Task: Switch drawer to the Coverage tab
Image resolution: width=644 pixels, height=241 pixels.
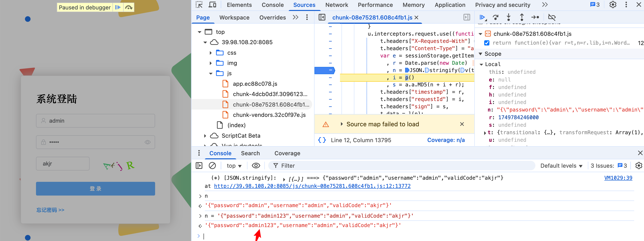Action: click(287, 153)
